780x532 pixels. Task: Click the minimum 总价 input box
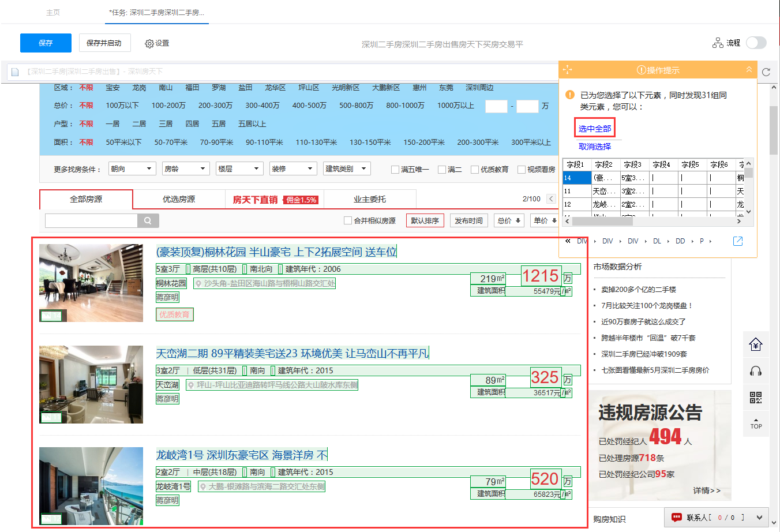coord(496,106)
